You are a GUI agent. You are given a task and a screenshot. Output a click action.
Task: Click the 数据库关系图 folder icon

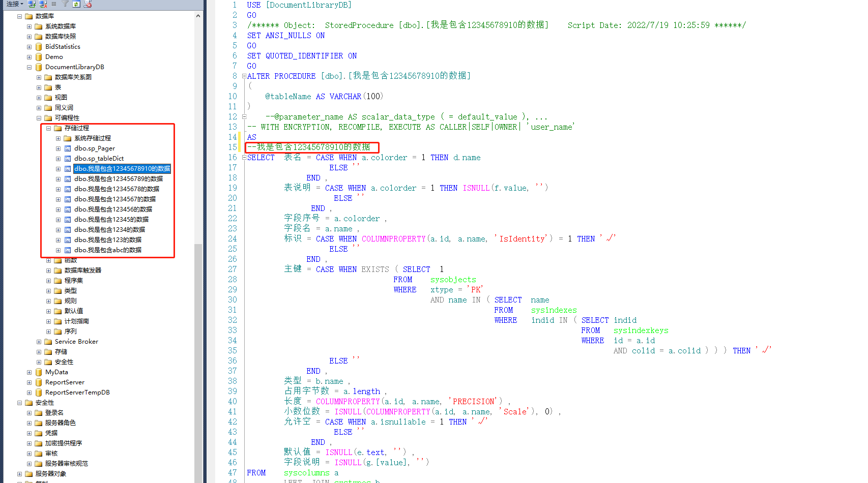(48, 77)
